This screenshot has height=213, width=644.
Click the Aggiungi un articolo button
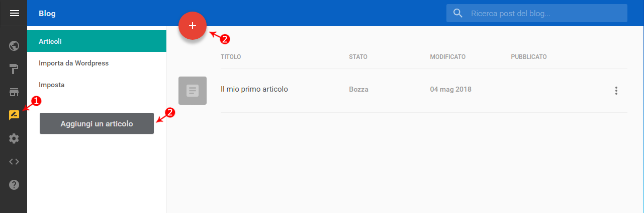[x=97, y=123]
